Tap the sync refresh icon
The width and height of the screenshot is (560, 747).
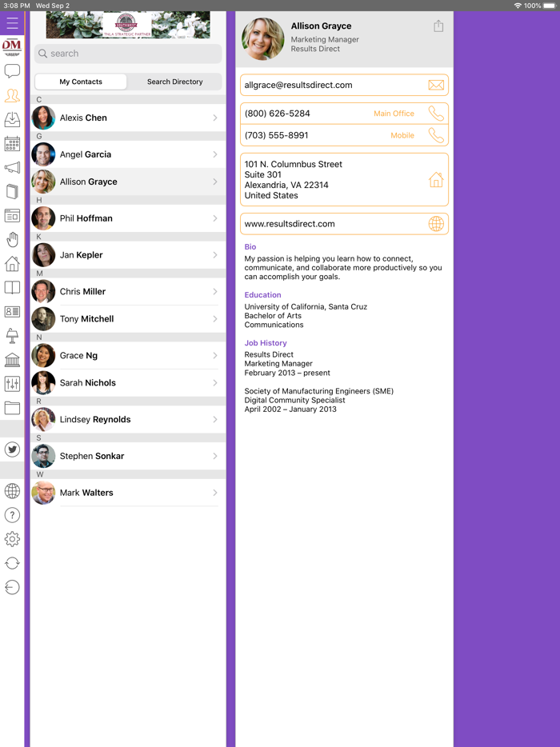[12, 563]
